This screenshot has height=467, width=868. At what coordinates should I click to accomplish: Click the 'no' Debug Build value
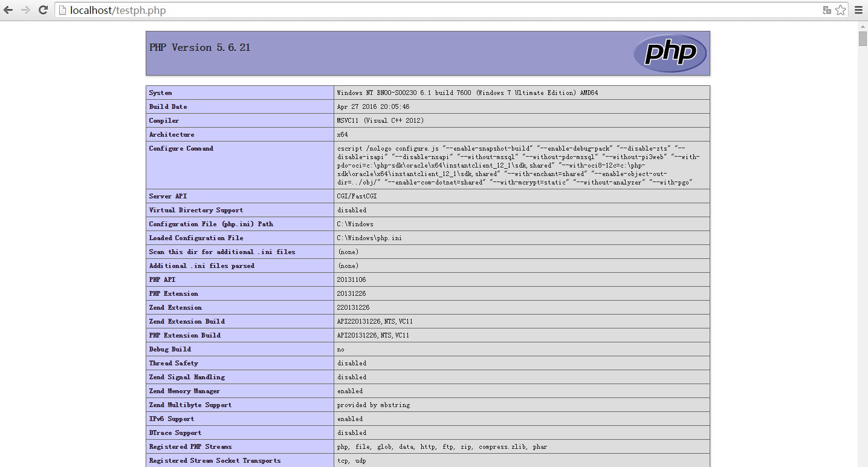340,349
